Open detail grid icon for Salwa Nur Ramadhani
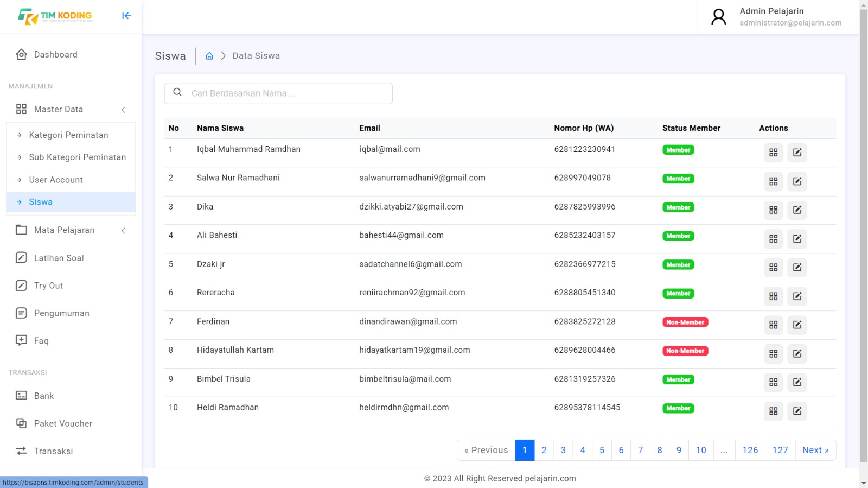This screenshot has height=488, width=868. (x=774, y=181)
